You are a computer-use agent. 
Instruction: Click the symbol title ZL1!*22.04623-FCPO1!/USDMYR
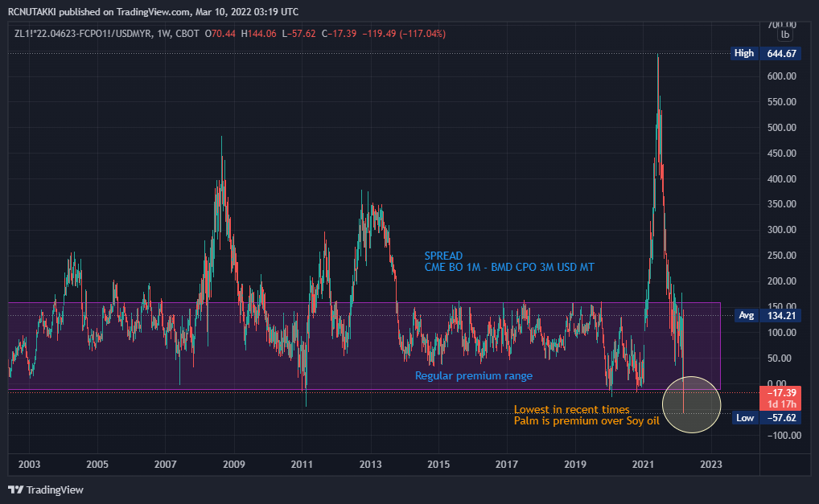(x=83, y=34)
